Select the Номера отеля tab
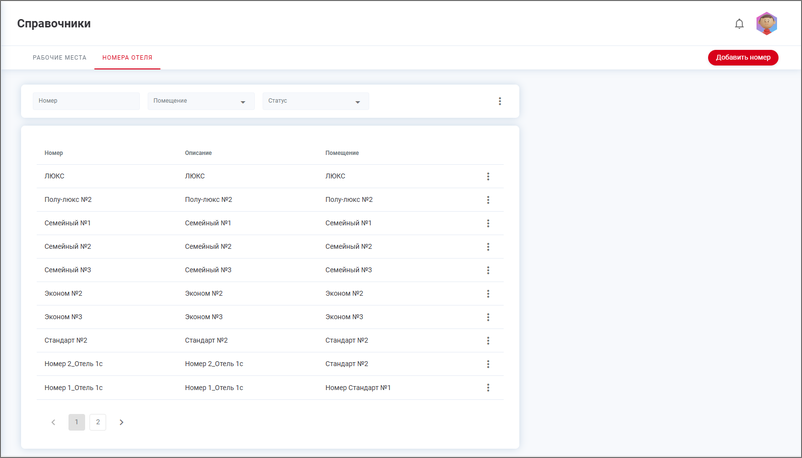This screenshot has height=458, width=802. coord(127,58)
